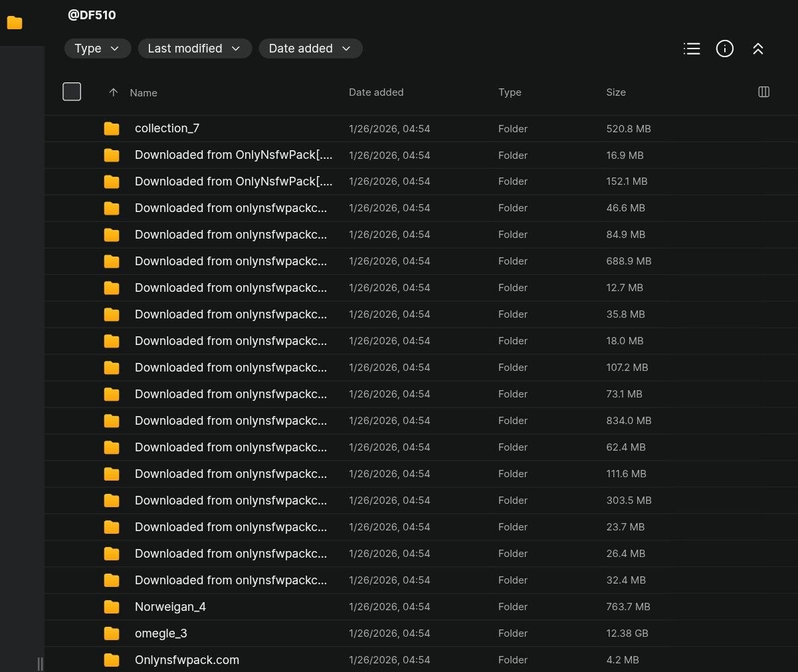
Task: Sort by the Name column header
Action: [x=144, y=93]
